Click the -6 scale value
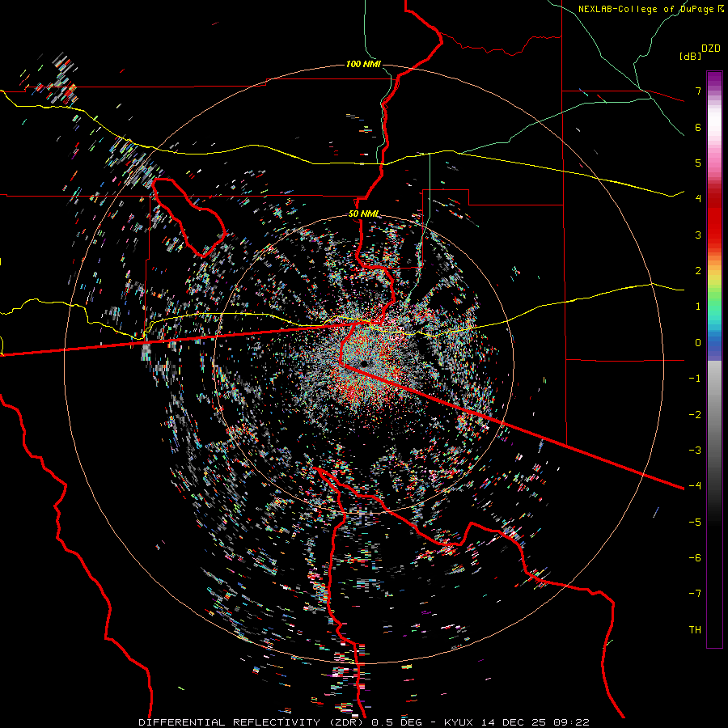This screenshot has height=728, width=728. [695, 558]
